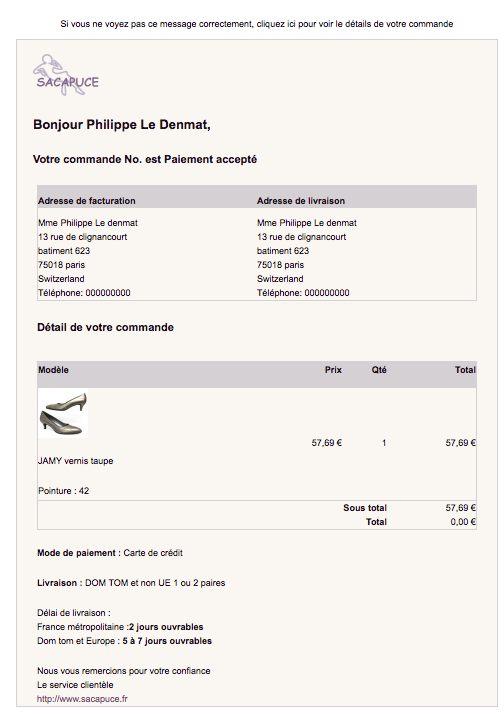Click the 'Bonjour Philippe Le Denmat' greeting

122,124
